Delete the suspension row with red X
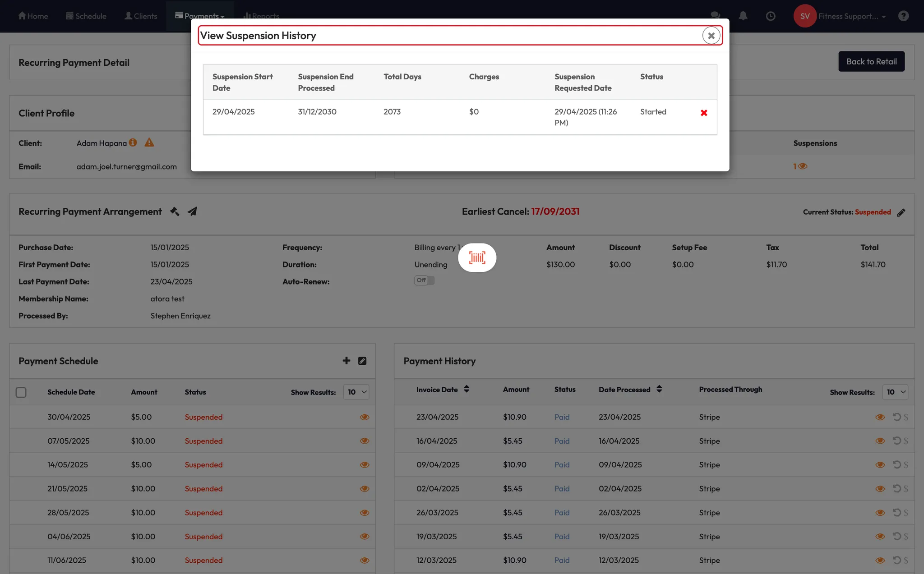 [703, 113]
